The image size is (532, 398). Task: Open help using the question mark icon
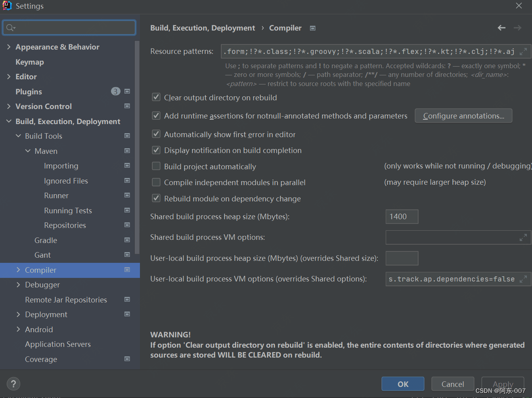[x=13, y=384]
